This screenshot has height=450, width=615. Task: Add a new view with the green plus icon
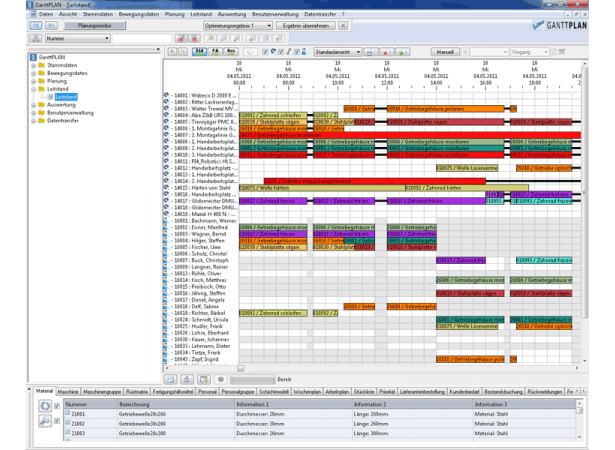(x=402, y=52)
